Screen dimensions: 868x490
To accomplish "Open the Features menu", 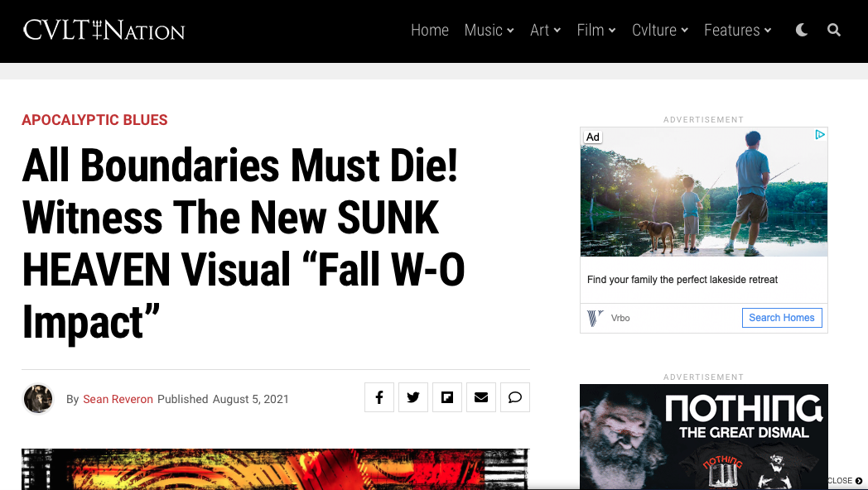I will pos(737,30).
